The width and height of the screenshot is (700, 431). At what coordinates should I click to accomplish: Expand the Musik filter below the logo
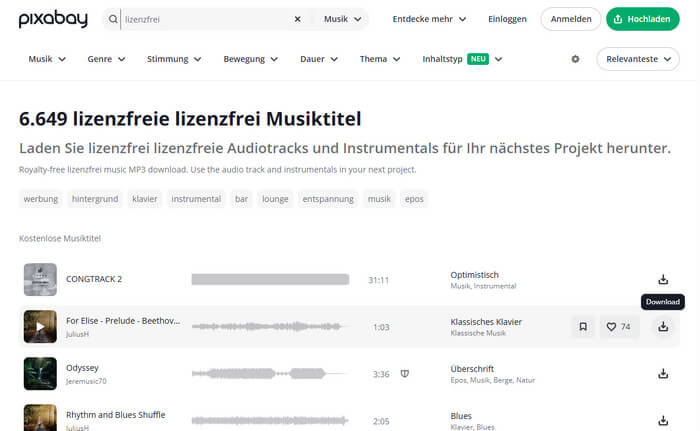point(47,59)
